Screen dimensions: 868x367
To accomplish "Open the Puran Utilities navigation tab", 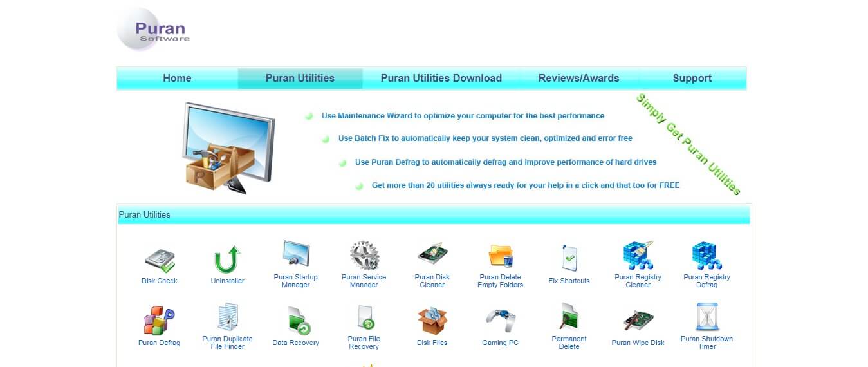I will pyautogui.click(x=300, y=79).
